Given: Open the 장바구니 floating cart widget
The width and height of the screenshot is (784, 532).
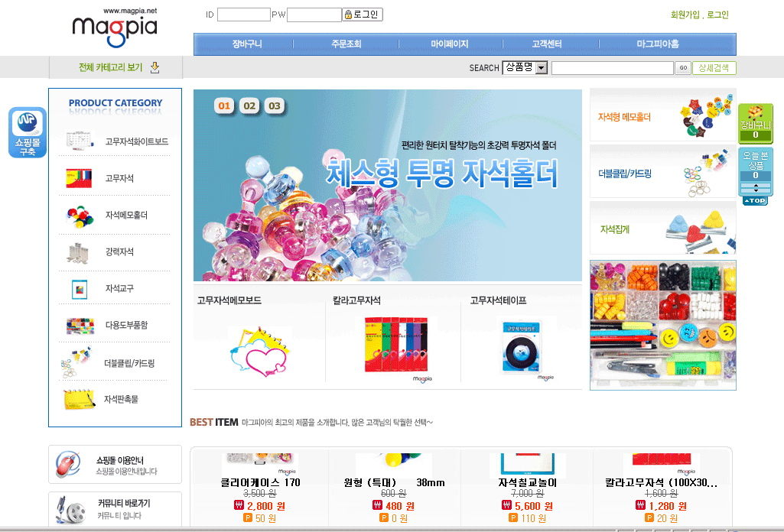Looking at the screenshot, I should pyautogui.click(x=756, y=123).
